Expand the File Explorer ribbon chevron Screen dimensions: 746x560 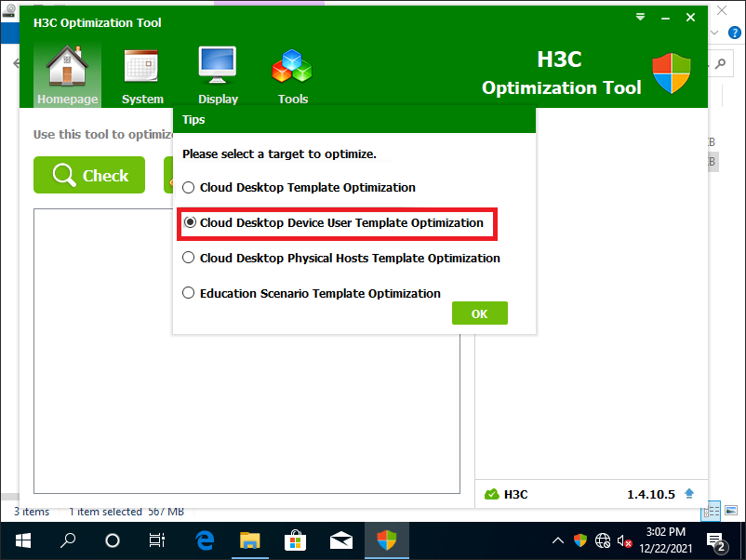[x=714, y=33]
